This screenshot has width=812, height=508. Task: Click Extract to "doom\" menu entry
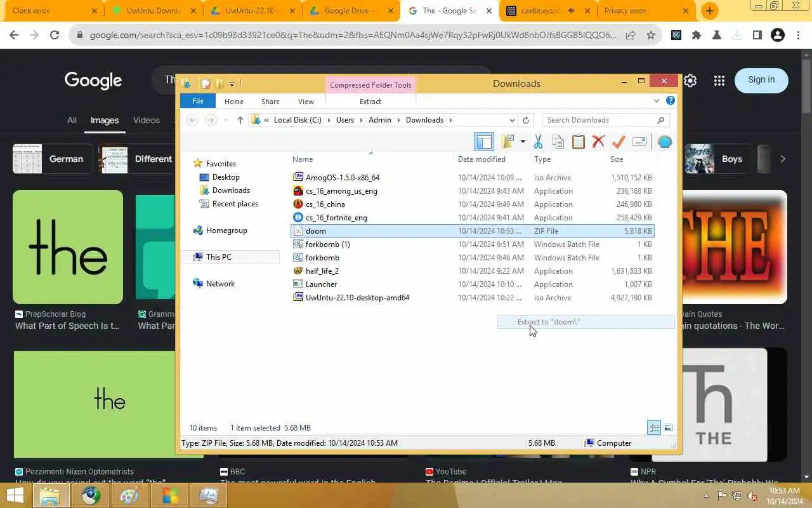(586, 322)
